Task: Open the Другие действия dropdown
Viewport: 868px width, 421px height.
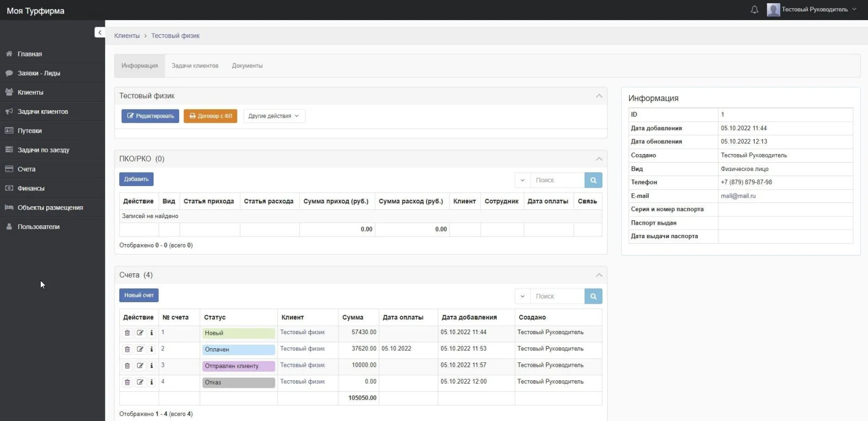Action: (x=274, y=116)
